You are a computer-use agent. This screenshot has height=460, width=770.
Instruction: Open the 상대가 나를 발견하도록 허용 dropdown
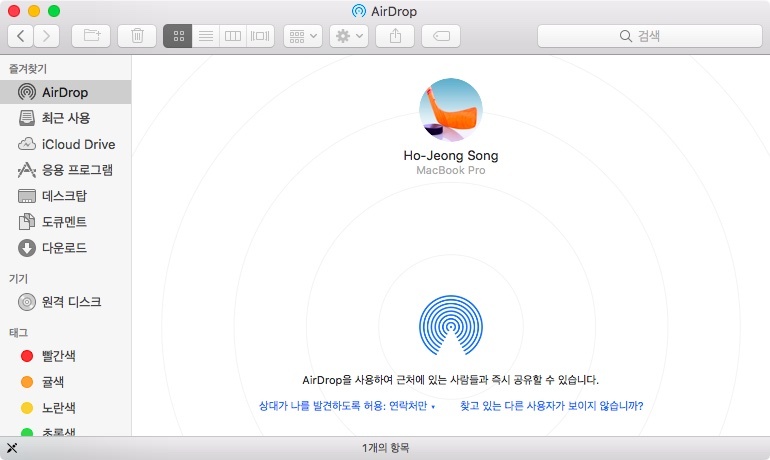pyautogui.click(x=347, y=406)
